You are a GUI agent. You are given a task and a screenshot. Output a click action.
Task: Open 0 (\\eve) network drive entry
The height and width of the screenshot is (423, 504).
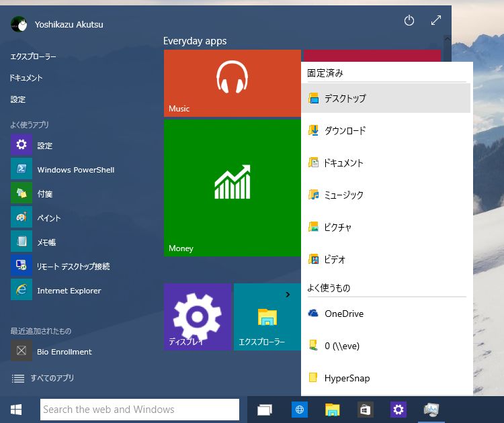tap(386, 346)
